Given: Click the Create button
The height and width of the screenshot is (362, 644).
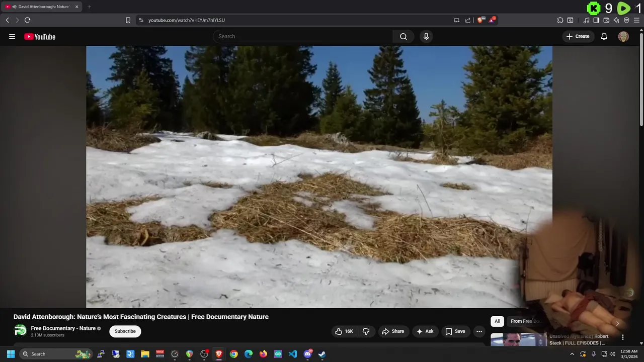Looking at the screenshot, I should (578, 36).
